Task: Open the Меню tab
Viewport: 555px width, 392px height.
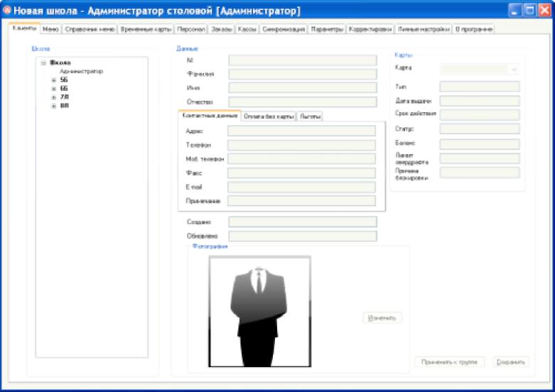Action: [x=50, y=29]
